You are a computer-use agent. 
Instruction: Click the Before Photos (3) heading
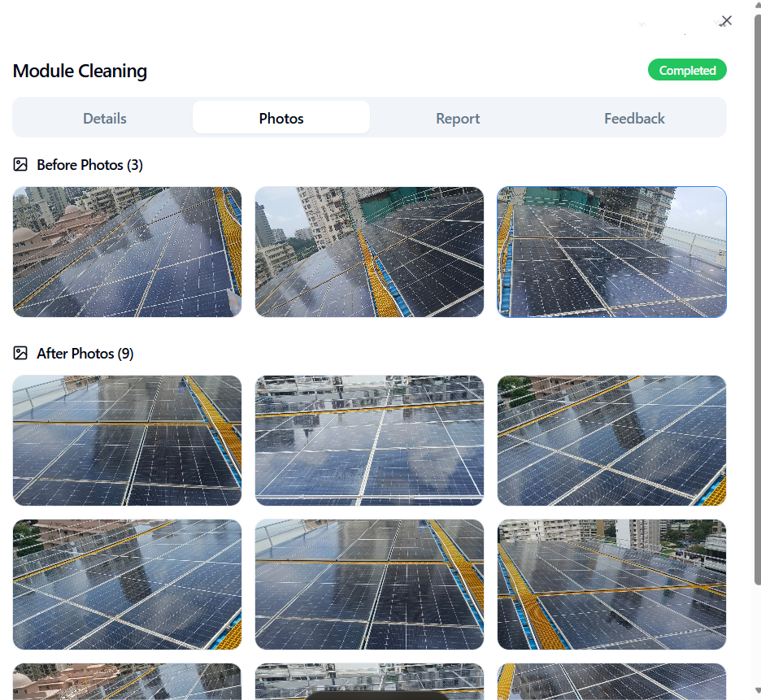click(89, 165)
